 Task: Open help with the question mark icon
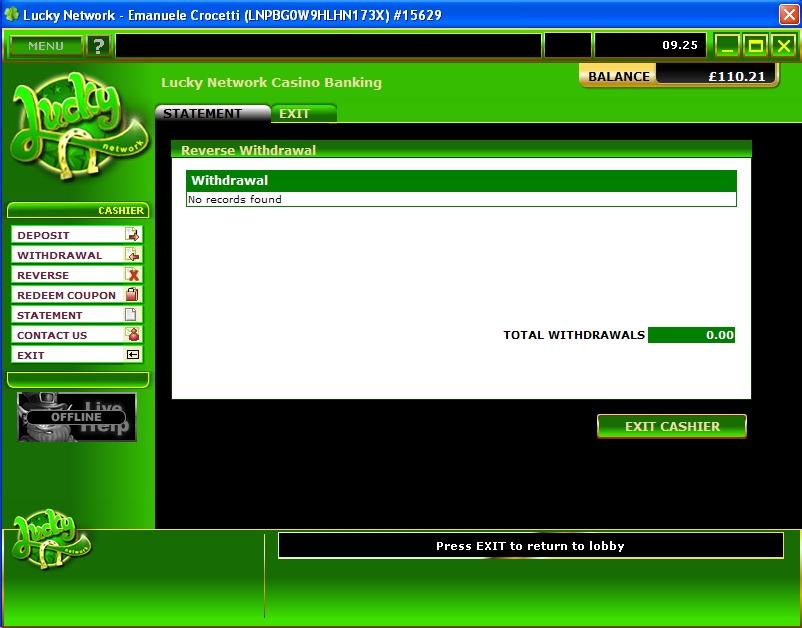tap(98, 46)
